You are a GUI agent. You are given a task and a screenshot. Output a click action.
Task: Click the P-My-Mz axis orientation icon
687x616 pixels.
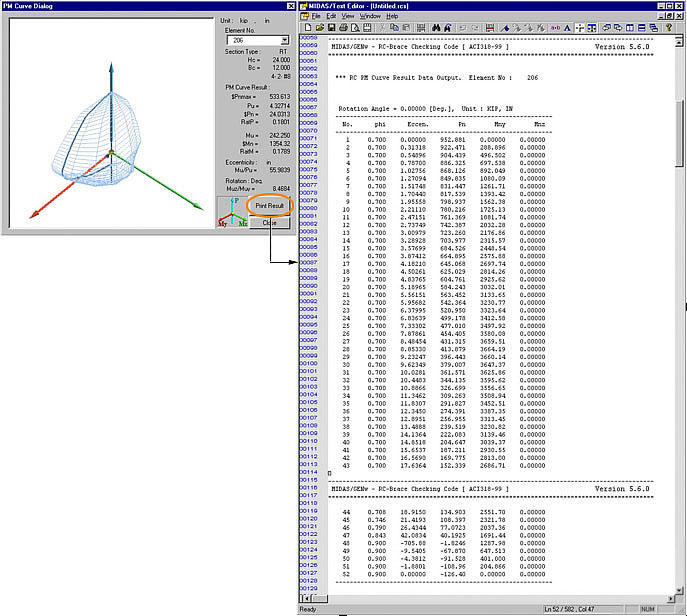tap(233, 212)
